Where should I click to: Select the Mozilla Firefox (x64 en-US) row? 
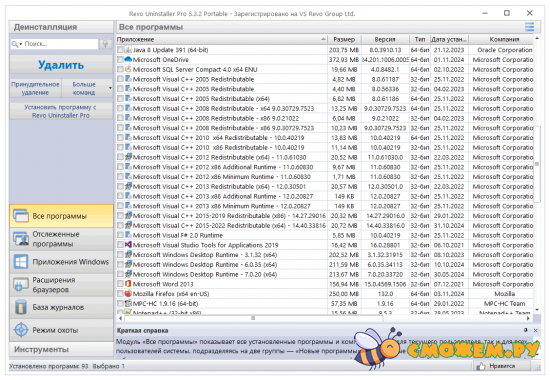(325, 293)
